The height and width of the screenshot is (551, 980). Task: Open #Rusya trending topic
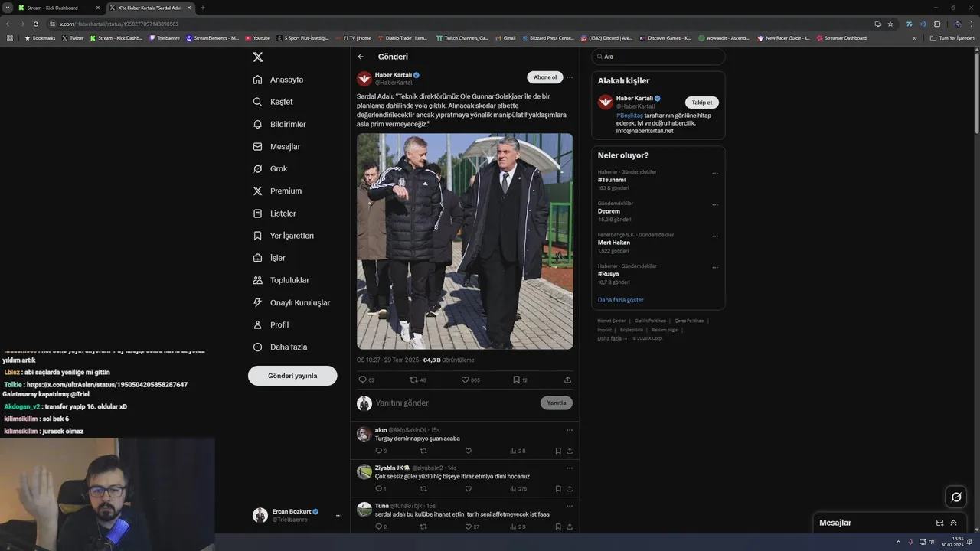click(x=608, y=274)
